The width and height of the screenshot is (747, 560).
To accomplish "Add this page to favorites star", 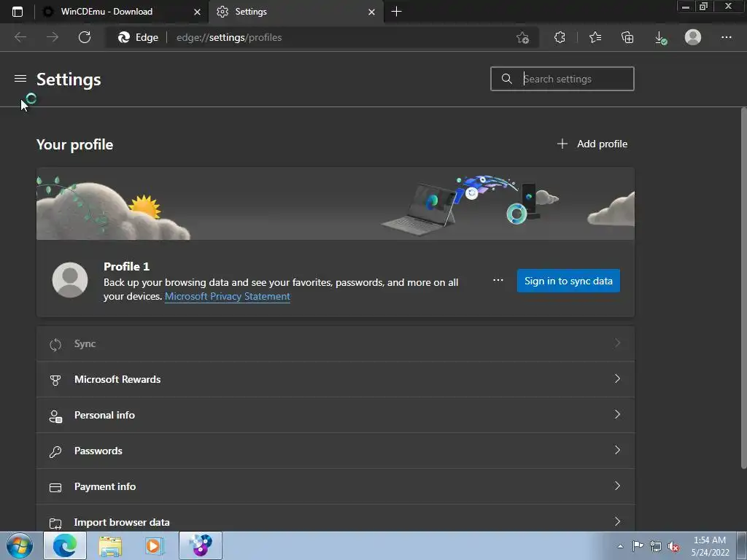I will point(522,38).
